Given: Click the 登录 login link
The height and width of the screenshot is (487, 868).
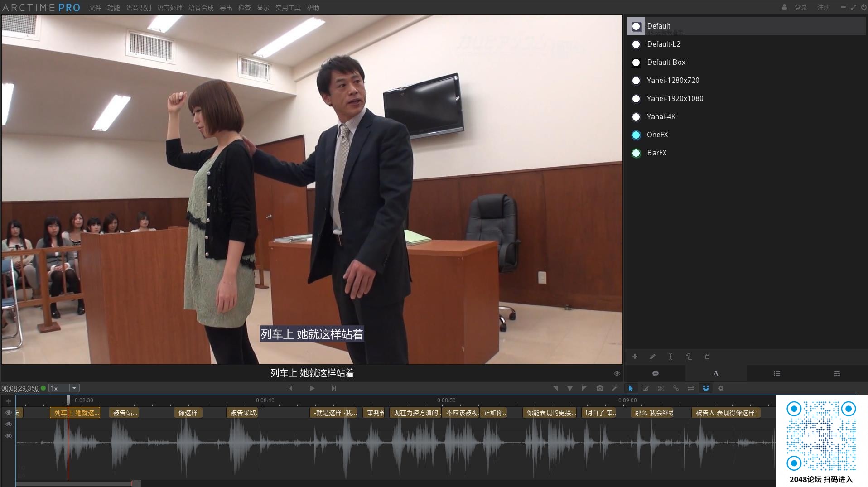Looking at the screenshot, I should click(801, 7).
